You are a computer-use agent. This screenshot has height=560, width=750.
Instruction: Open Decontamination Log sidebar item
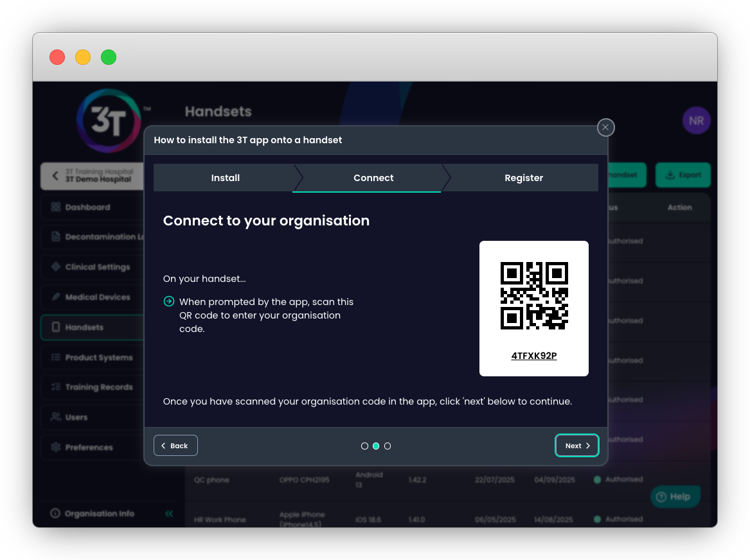[x=92, y=236]
